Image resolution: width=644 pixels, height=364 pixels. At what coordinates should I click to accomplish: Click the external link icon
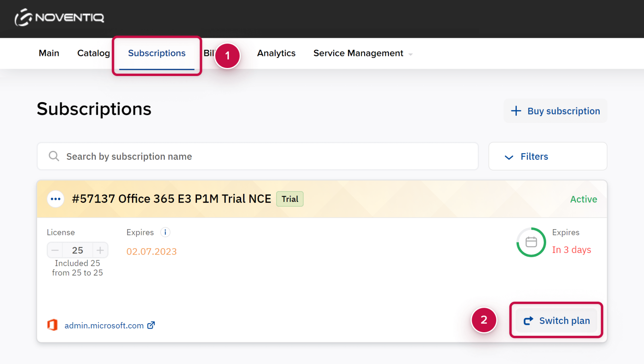(151, 325)
